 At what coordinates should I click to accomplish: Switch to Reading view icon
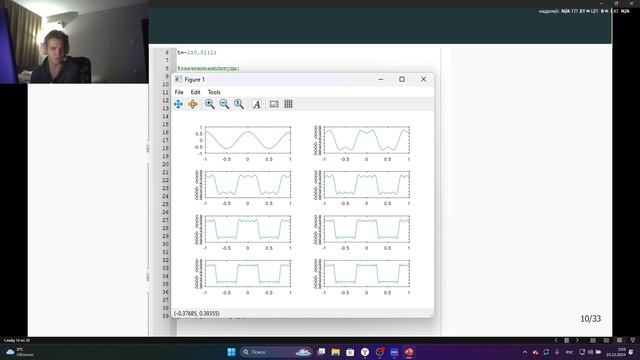(x=620, y=340)
